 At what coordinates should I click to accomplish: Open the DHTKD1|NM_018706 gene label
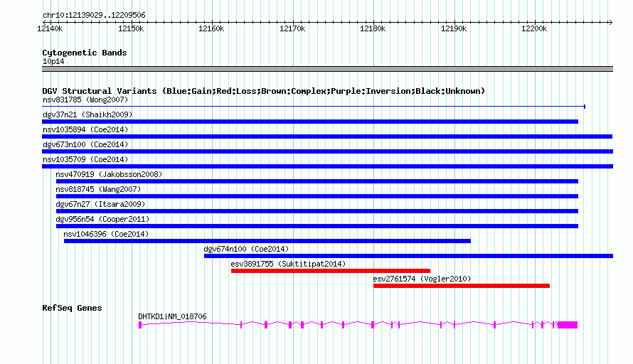[172, 317]
